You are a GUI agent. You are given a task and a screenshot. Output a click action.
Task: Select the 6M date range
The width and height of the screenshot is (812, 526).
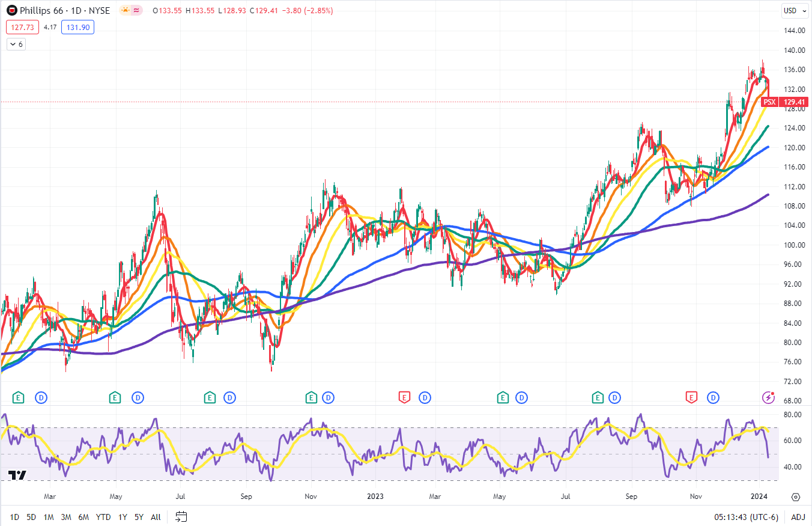coord(83,516)
